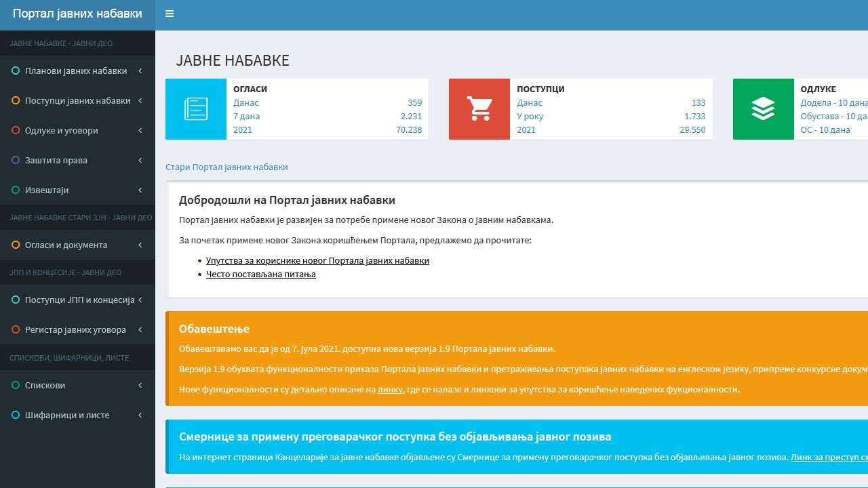Open Стари Портал јавних набавки link
868x488 pixels.
pos(226,167)
